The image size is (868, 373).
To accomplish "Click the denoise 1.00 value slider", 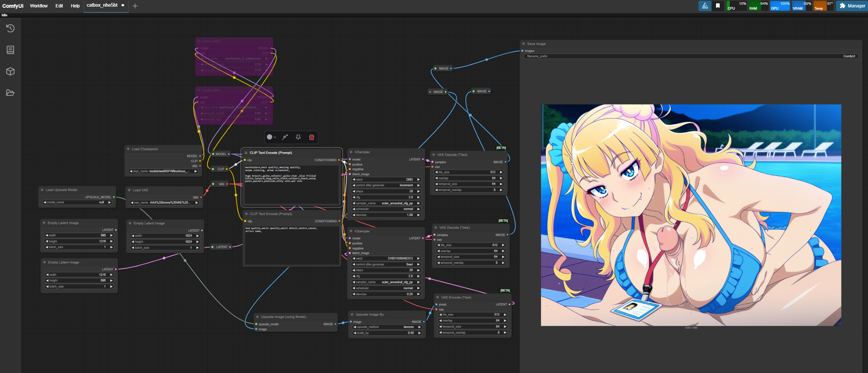I will tap(386, 215).
